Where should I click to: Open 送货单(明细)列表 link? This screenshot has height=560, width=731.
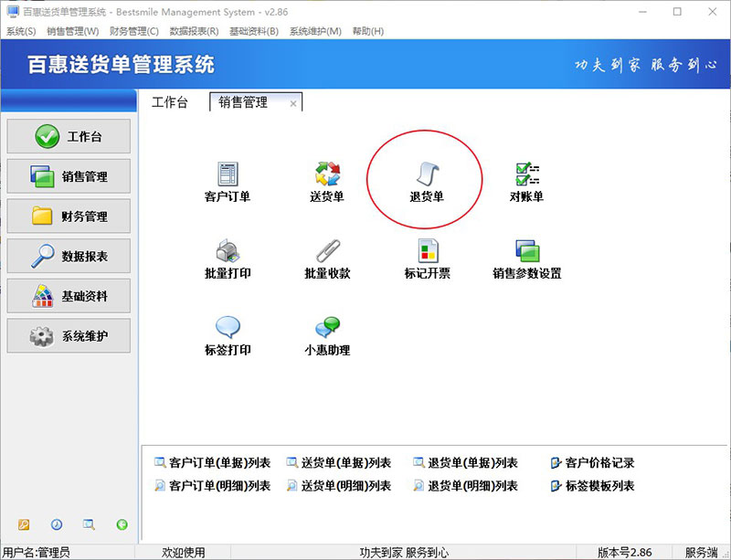tap(339, 485)
